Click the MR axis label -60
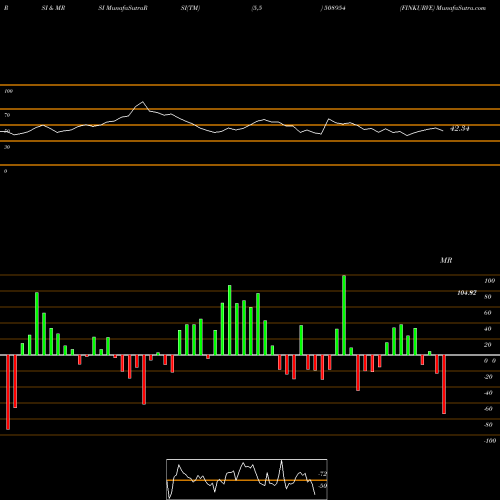500x500 pixels. 488,409
